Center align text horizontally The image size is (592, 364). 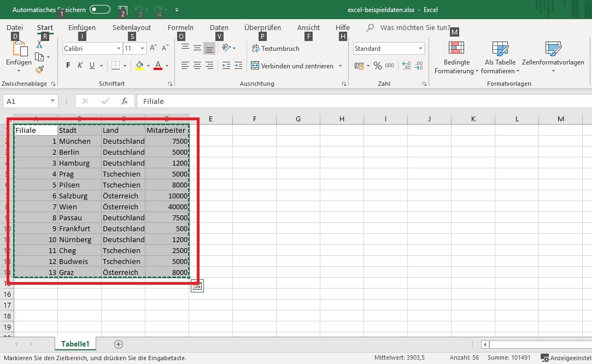click(197, 66)
